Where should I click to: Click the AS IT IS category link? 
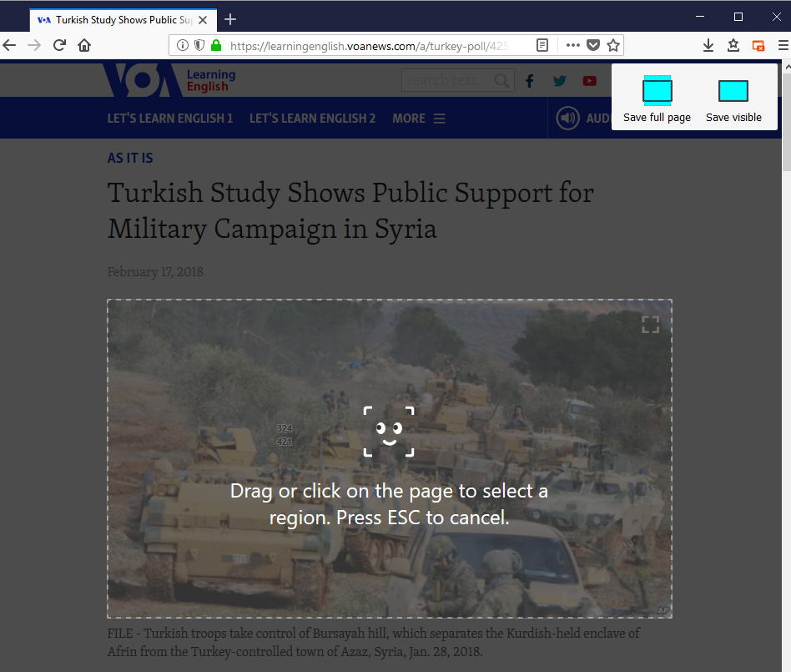130,158
